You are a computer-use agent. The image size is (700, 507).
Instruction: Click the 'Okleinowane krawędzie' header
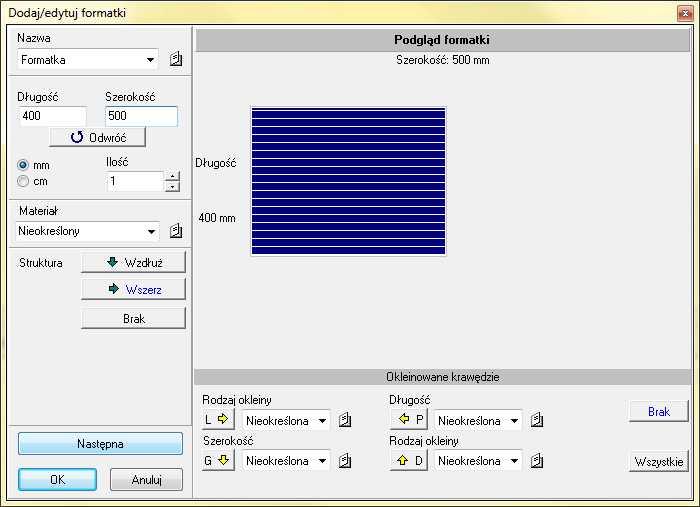click(442, 377)
